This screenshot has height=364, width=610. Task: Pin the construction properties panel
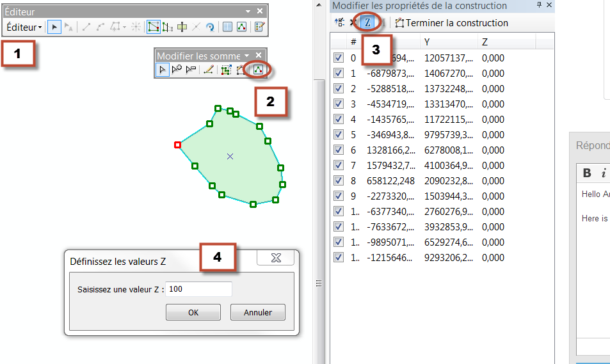539,4
